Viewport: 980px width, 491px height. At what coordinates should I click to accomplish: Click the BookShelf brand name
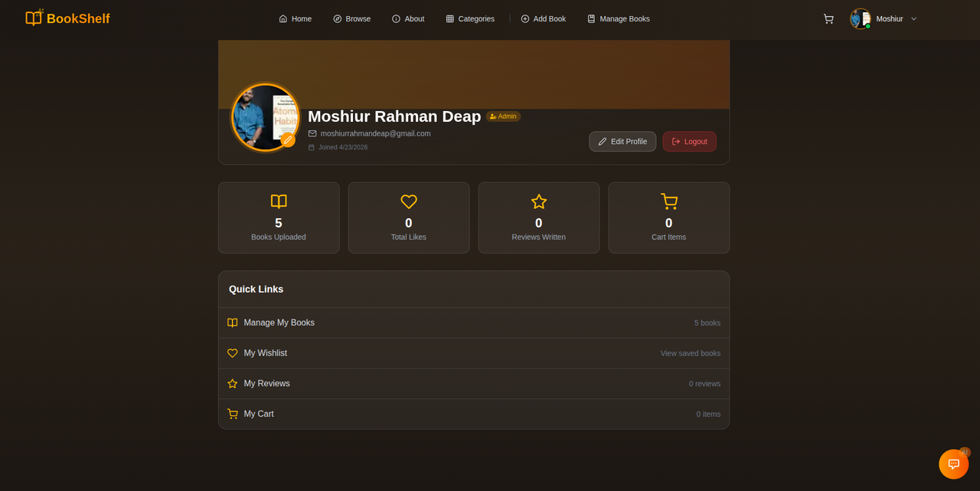78,18
